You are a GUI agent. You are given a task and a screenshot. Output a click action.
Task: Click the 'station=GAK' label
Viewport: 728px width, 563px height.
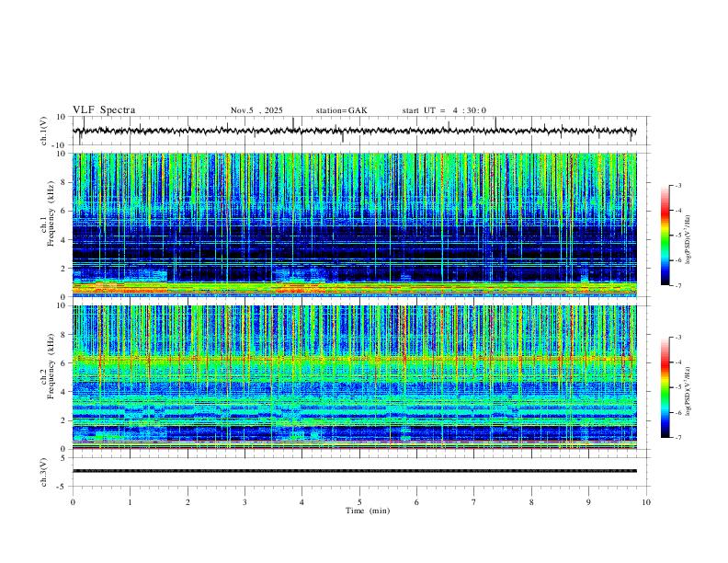pos(341,110)
